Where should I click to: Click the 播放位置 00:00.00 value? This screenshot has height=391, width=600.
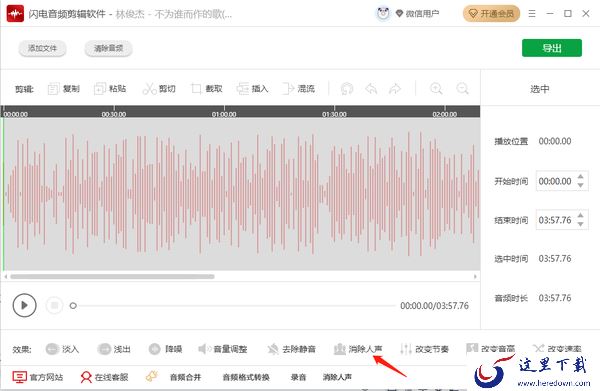555,141
